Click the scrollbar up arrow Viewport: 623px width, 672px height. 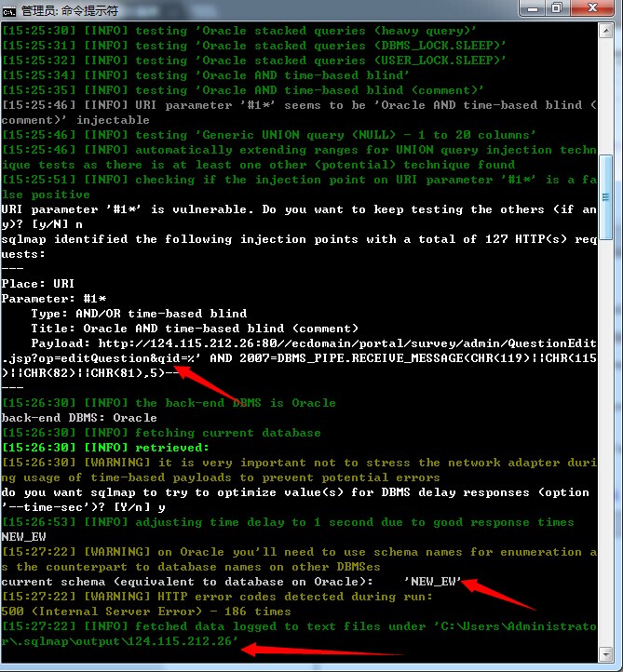click(605, 31)
